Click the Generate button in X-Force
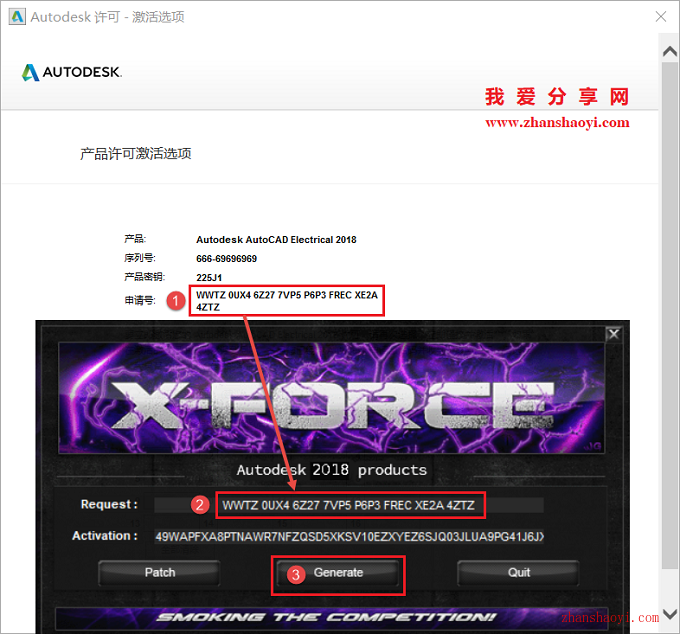 [338, 573]
